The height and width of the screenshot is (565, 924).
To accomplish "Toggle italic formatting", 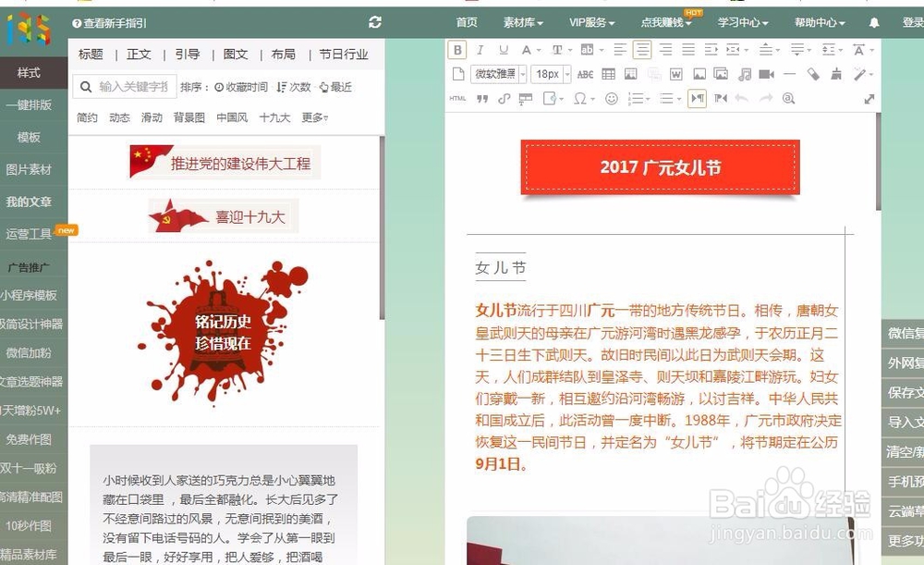I will point(480,50).
